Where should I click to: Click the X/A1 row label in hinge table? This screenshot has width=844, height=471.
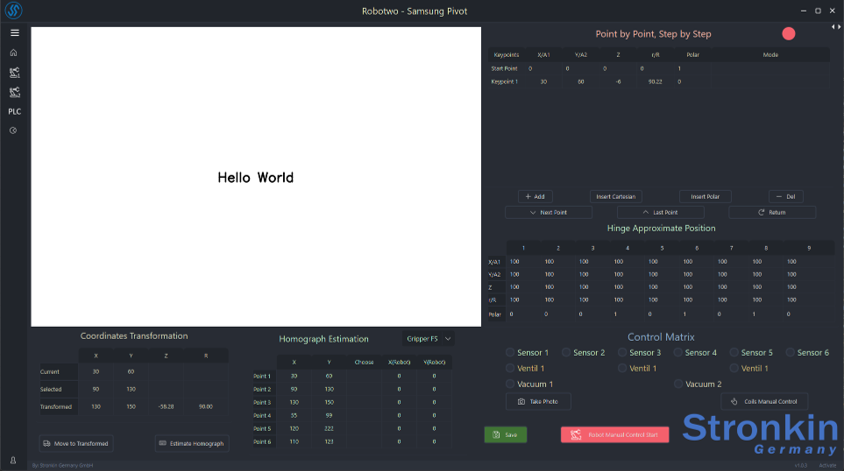(494, 262)
